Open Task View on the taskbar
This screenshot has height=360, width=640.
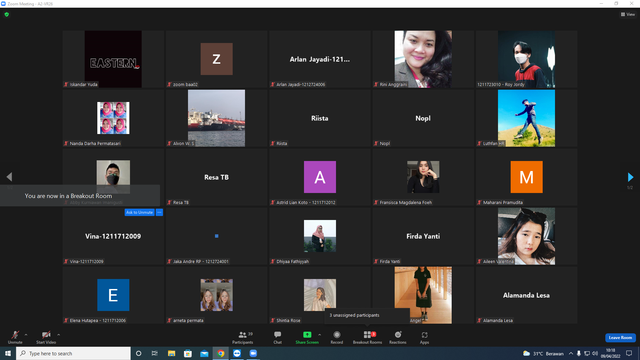tap(155, 353)
